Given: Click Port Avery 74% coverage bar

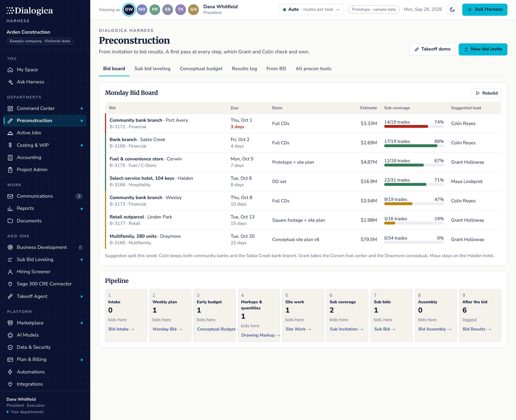Looking at the screenshot, I should point(414,127).
